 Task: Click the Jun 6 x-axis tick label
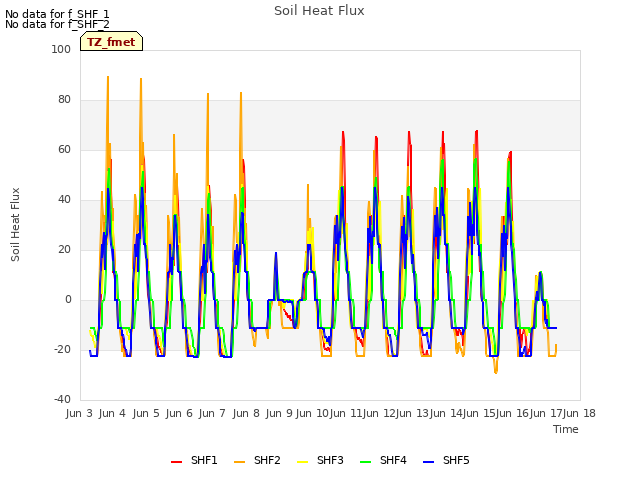(179, 413)
